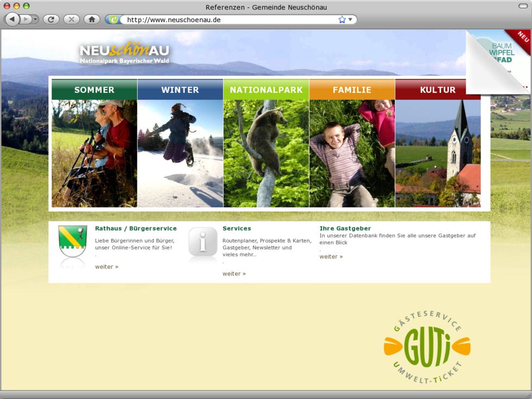Click weiter » under Ihre Gastgeber
The height and width of the screenshot is (399, 532).
(331, 256)
